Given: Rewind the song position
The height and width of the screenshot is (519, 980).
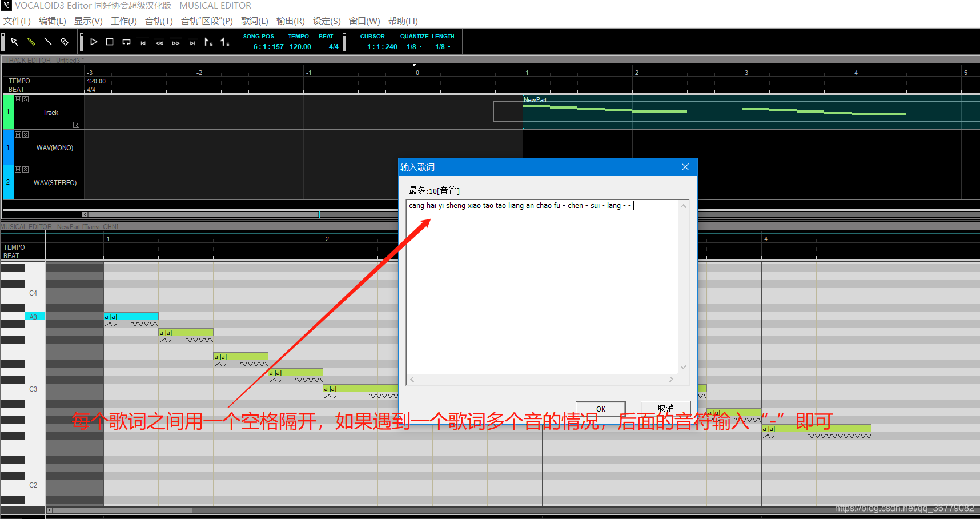Looking at the screenshot, I should tap(159, 43).
